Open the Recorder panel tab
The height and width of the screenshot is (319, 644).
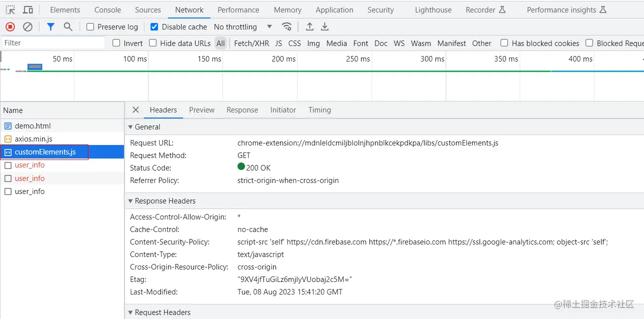[485, 10]
